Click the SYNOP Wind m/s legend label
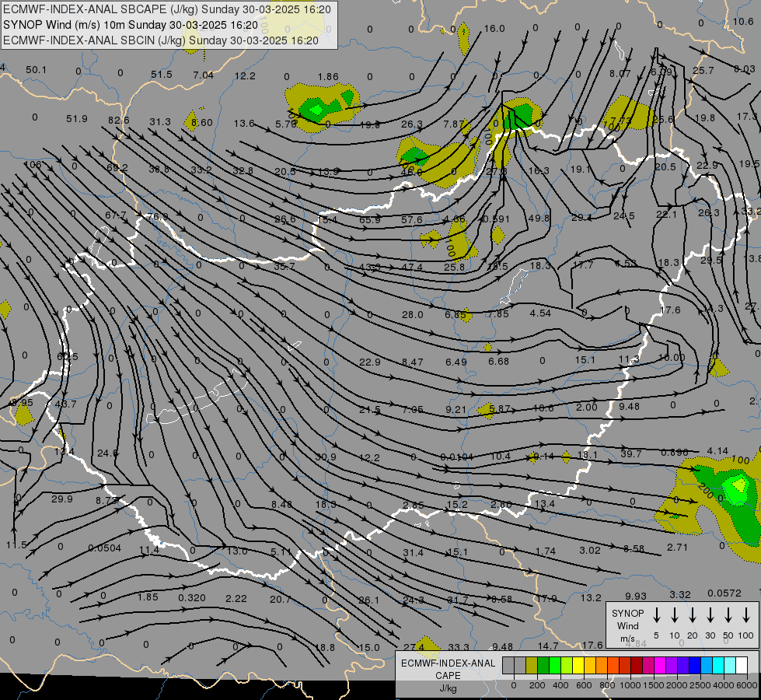The width and height of the screenshot is (761, 700). point(627,625)
